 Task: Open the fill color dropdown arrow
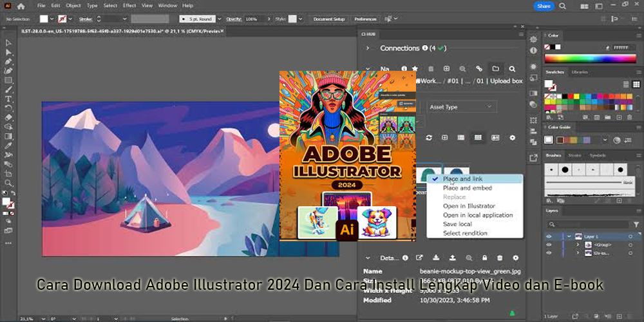(52, 19)
